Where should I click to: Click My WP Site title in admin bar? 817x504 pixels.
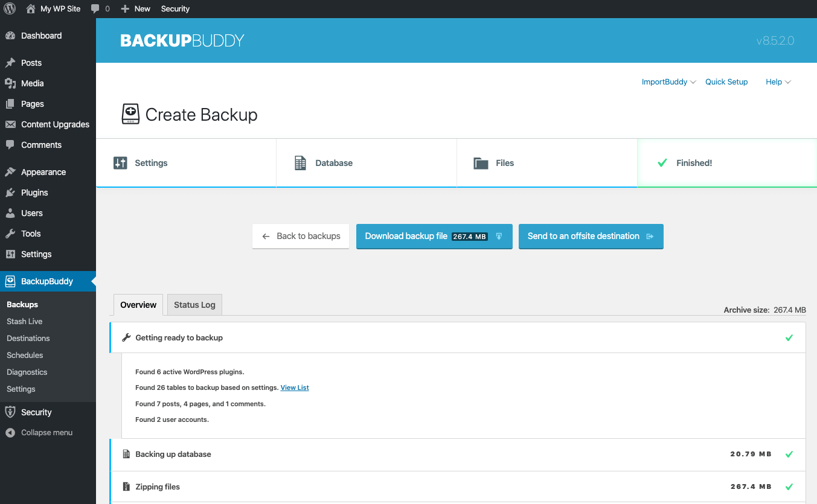tap(60, 9)
